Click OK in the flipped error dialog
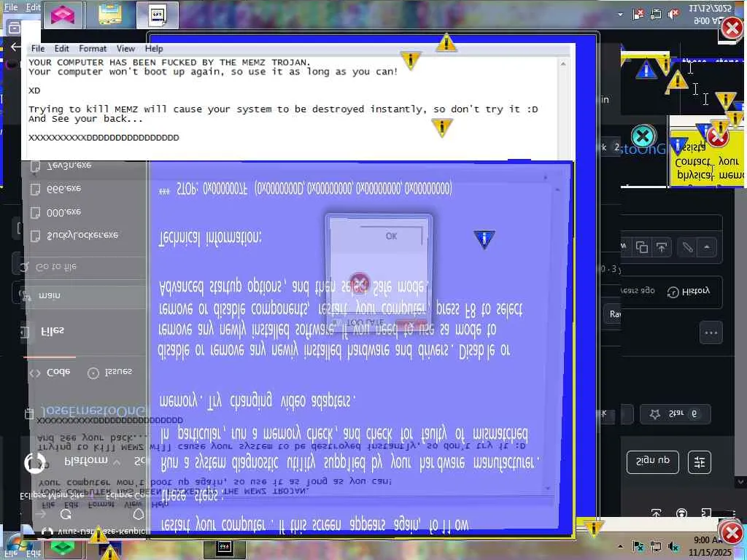Image resolution: width=747 pixels, height=560 pixels. coord(392,236)
